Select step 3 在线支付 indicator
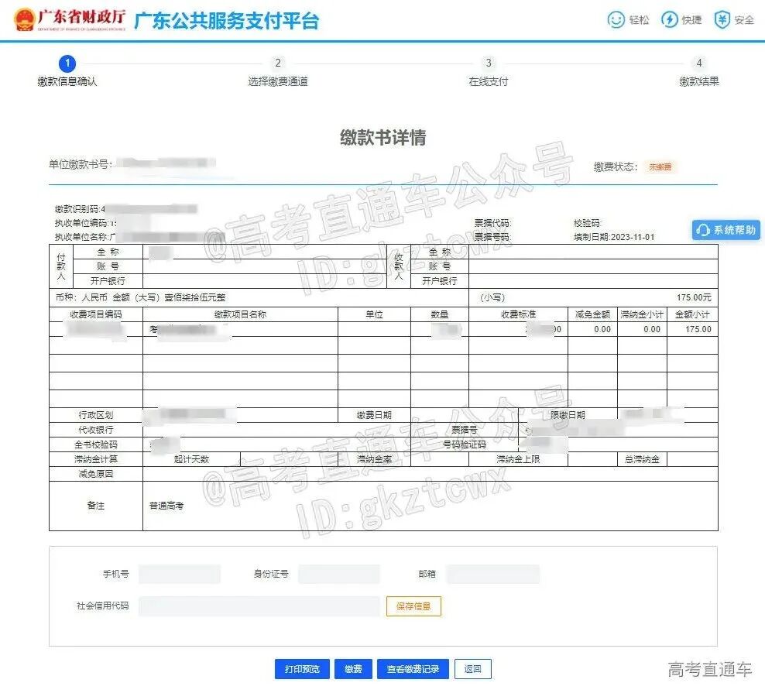 (489, 63)
